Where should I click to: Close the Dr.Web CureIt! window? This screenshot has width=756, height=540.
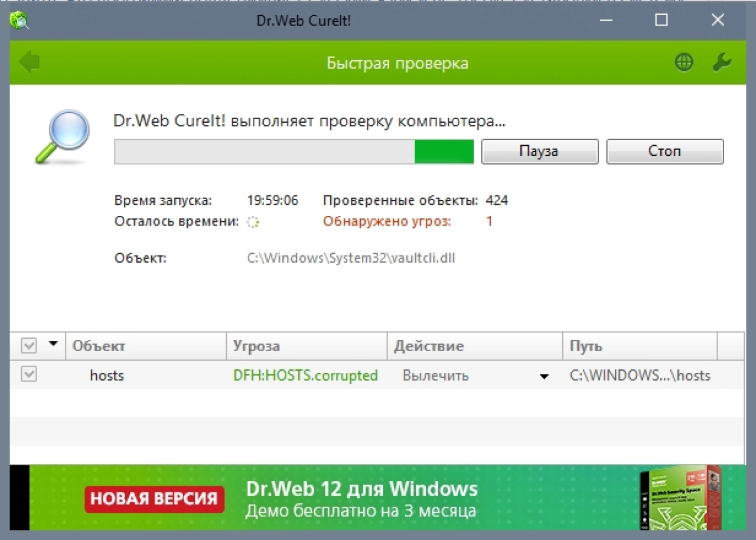(x=718, y=20)
